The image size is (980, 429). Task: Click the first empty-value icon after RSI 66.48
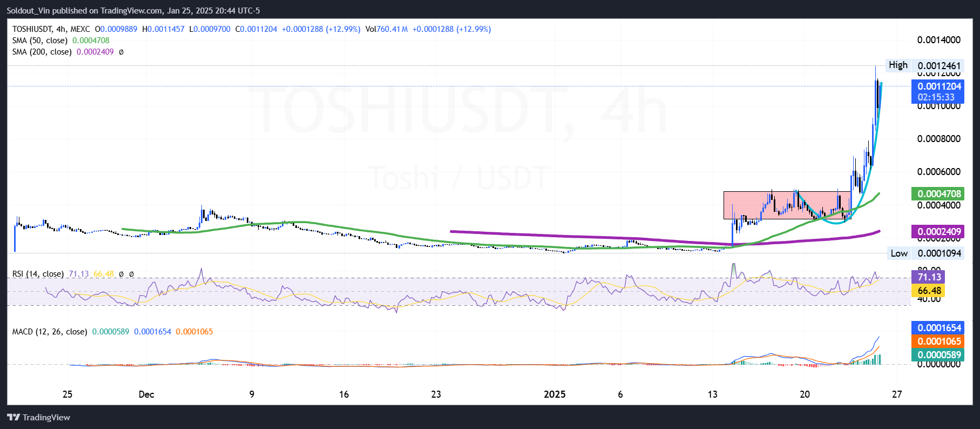[121, 274]
